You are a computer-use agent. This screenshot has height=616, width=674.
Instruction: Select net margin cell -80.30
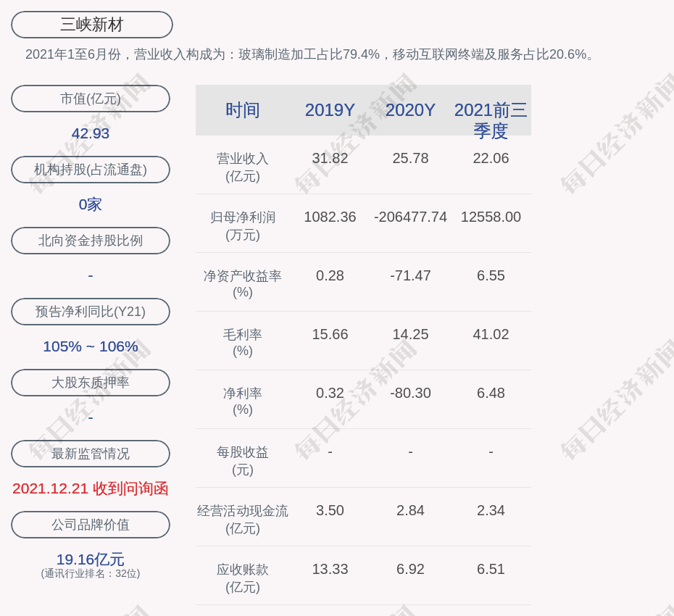410,393
